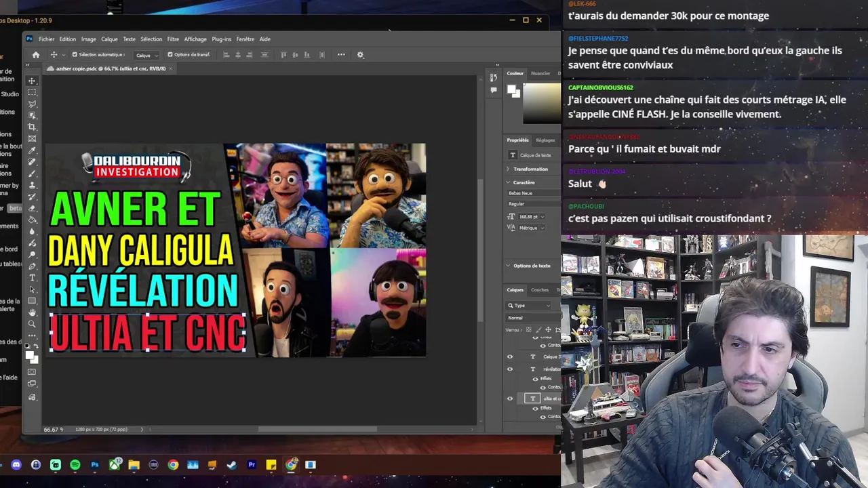Open Spotify from the taskbar
This screenshot has height=488, width=868.
[75, 465]
